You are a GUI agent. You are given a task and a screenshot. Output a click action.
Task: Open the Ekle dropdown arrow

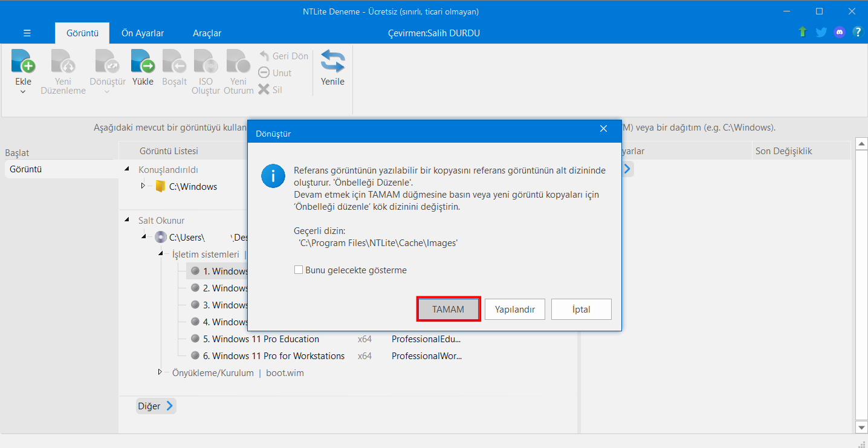[23, 91]
